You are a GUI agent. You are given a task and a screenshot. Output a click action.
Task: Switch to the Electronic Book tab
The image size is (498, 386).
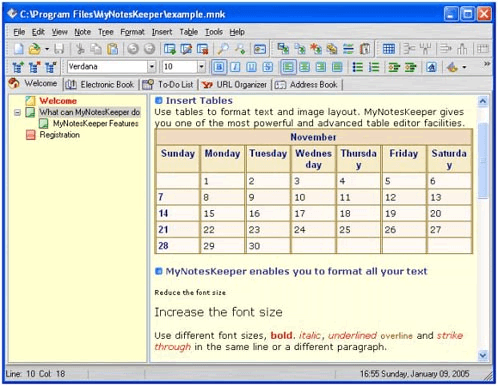[x=100, y=85]
